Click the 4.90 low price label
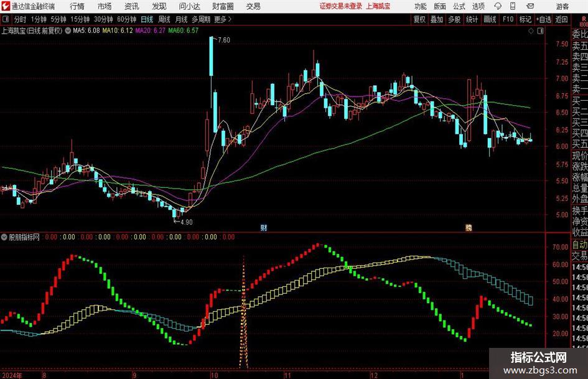 pyautogui.click(x=187, y=222)
